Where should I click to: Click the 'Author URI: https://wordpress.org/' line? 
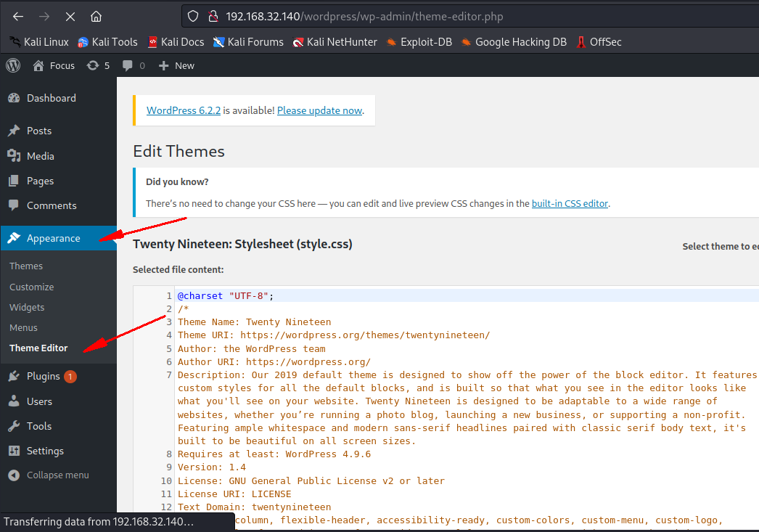tap(274, 361)
